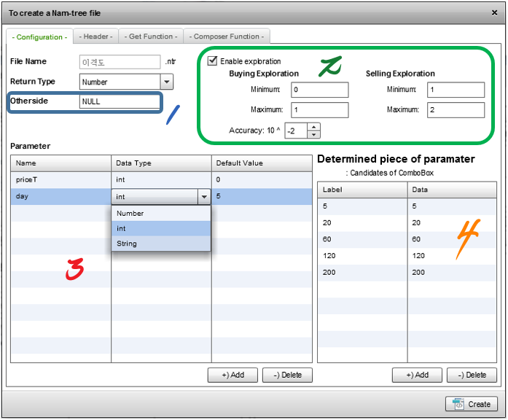Edit the Selling Exploration Maximum field

point(456,110)
